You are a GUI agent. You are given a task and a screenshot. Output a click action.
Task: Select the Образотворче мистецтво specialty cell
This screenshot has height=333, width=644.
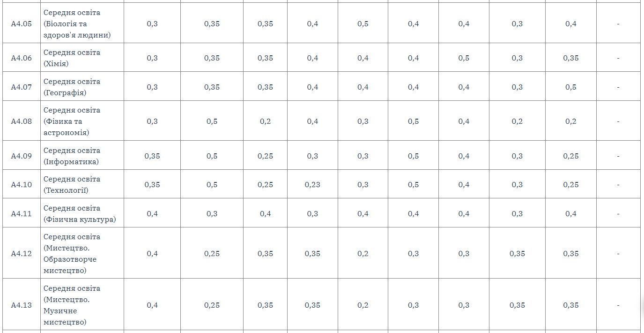click(82, 253)
